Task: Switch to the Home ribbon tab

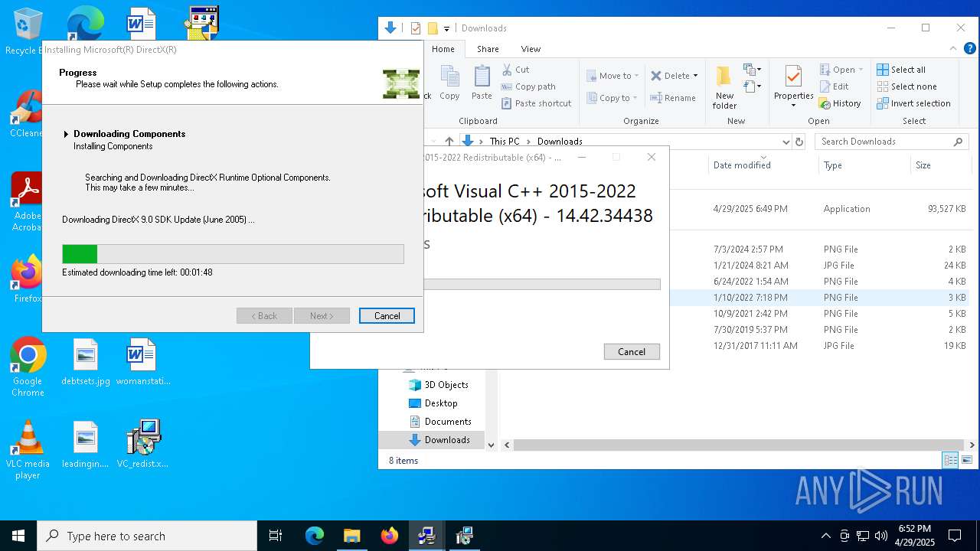Action: 443,49
